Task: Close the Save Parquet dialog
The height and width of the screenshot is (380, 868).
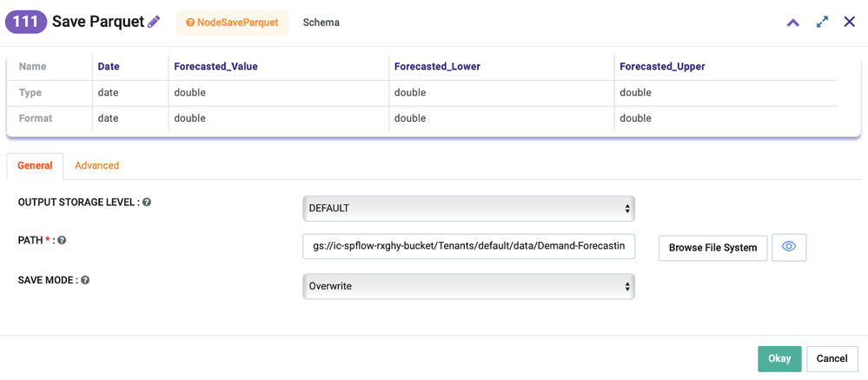Action: (850, 22)
